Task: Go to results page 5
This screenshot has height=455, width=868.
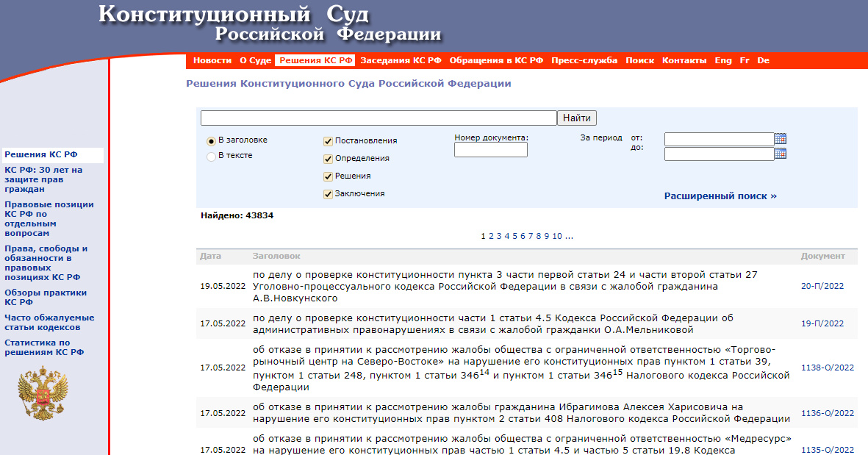Action: [x=514, y=237]
